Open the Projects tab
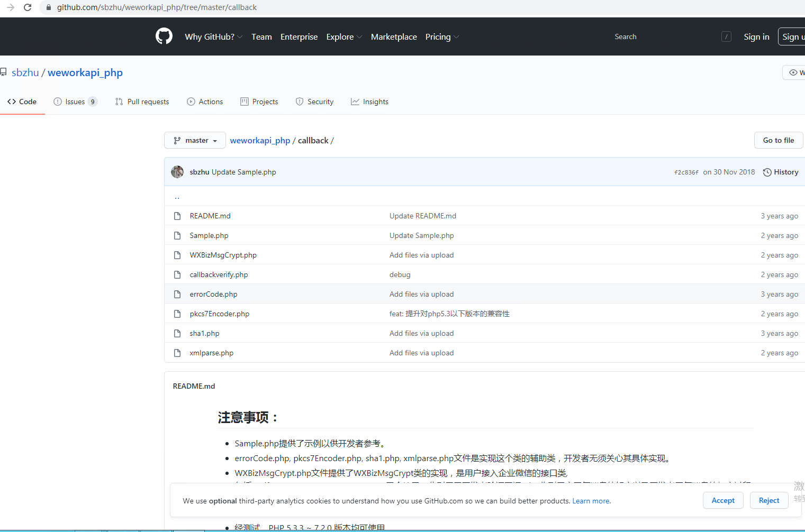The height and width of the screenshot is (532, 805). (x=259, y=102)
